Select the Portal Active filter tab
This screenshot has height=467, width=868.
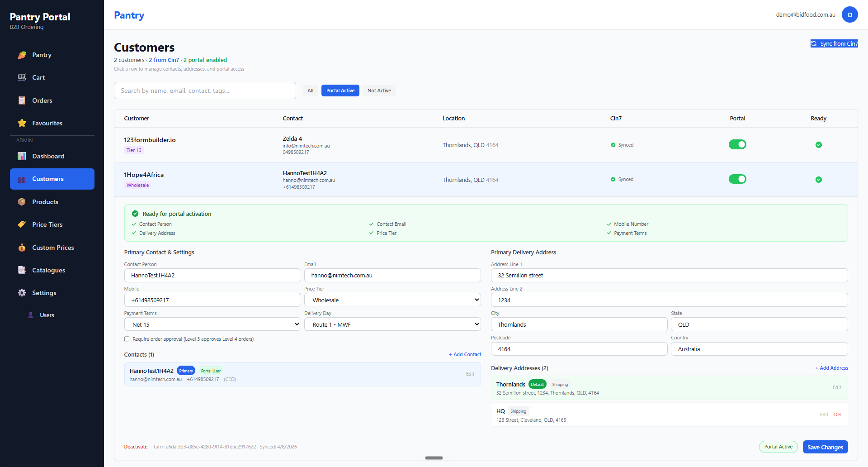tap(340, 91)
